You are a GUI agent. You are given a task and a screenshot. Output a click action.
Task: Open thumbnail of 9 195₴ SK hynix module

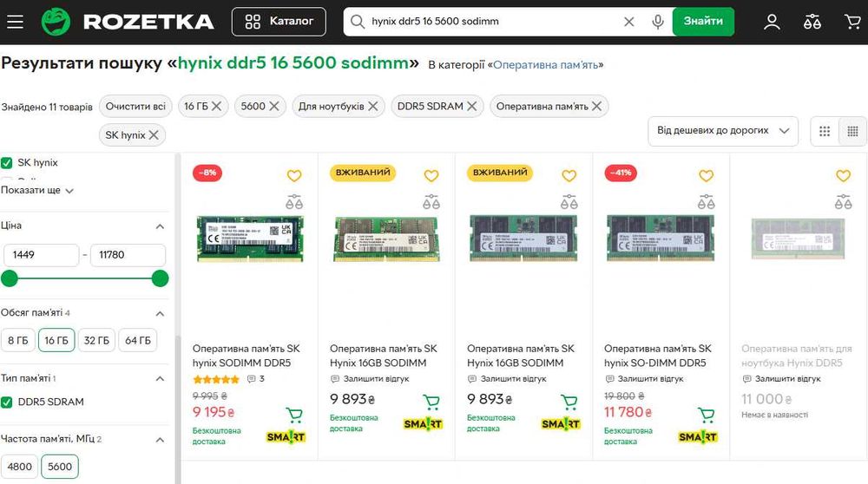[250, 239]
